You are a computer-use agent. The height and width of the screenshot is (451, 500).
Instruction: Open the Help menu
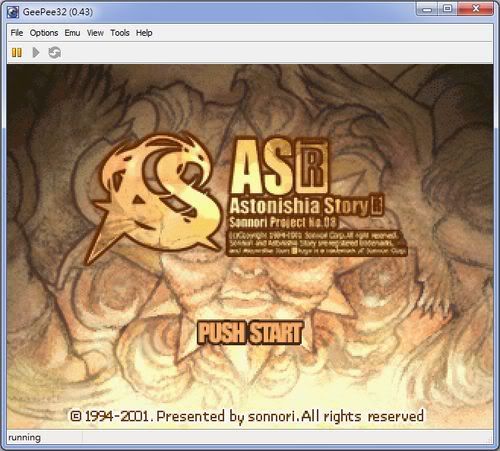point(144,33)
